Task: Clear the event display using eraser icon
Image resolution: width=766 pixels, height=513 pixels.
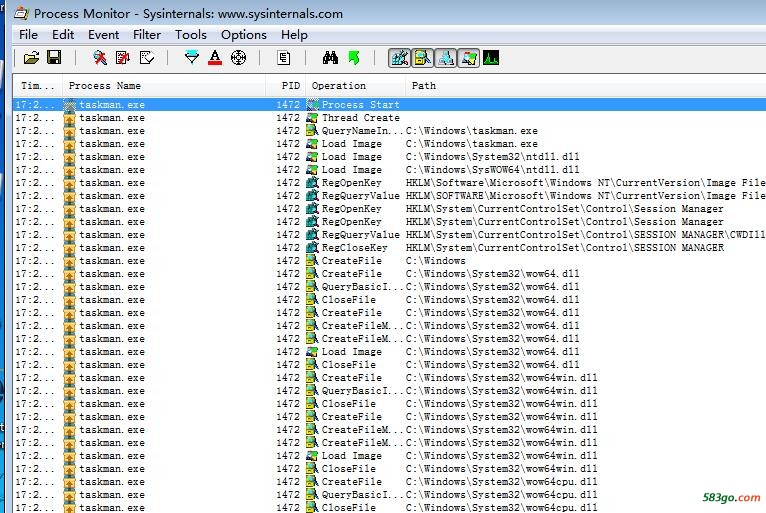Action: pos(147,58)
